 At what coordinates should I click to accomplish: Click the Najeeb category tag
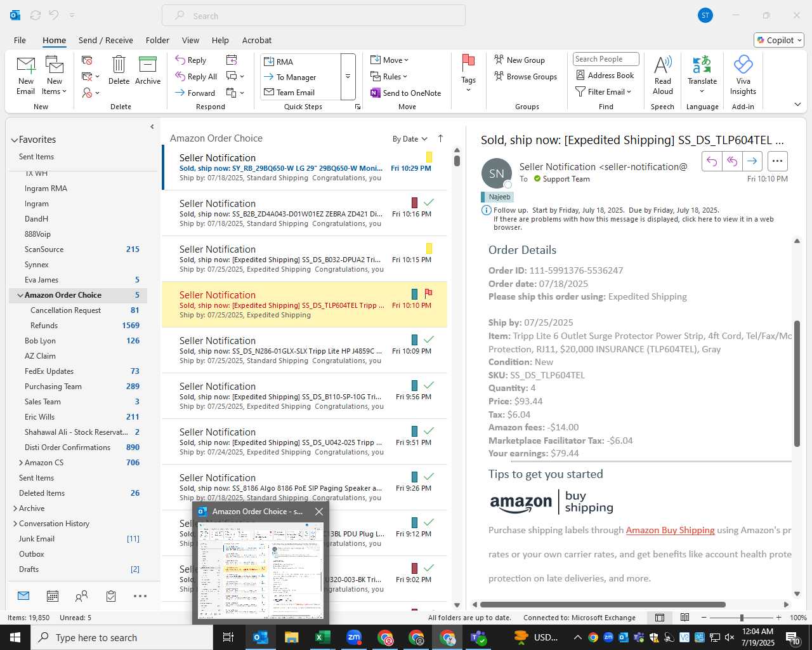point(497,197)
